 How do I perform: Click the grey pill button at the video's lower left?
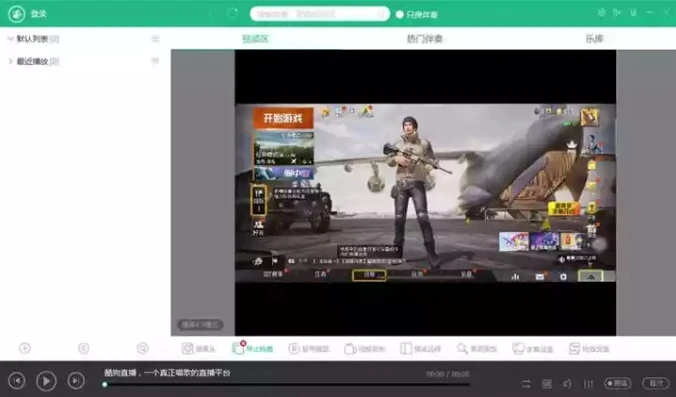[200, 324]
